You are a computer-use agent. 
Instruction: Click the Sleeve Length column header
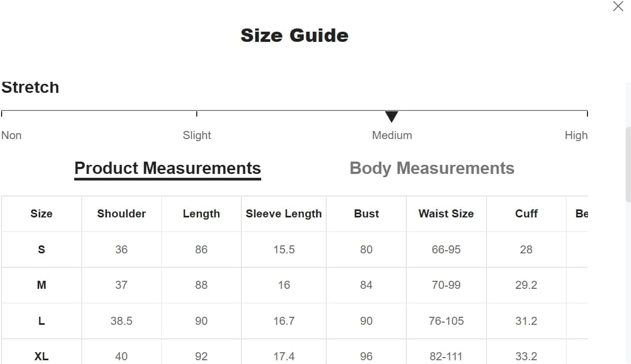(284, 214)
